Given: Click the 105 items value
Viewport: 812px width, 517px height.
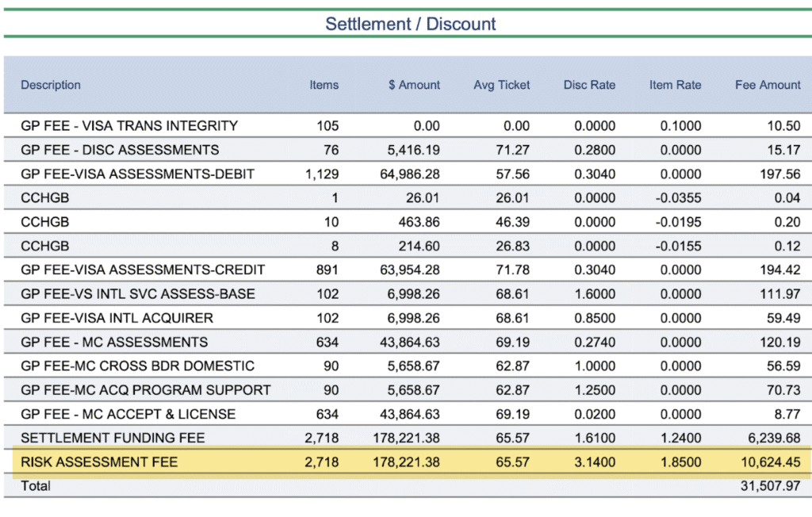Looking at the screenshot, I should (327, 126).
